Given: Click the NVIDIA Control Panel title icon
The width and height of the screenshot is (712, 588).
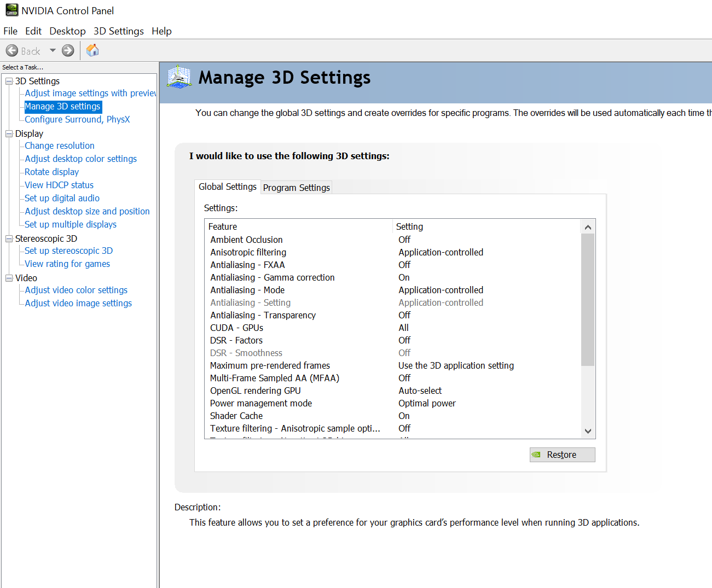Looking at the screenshot, I should [x=11, y=10].
